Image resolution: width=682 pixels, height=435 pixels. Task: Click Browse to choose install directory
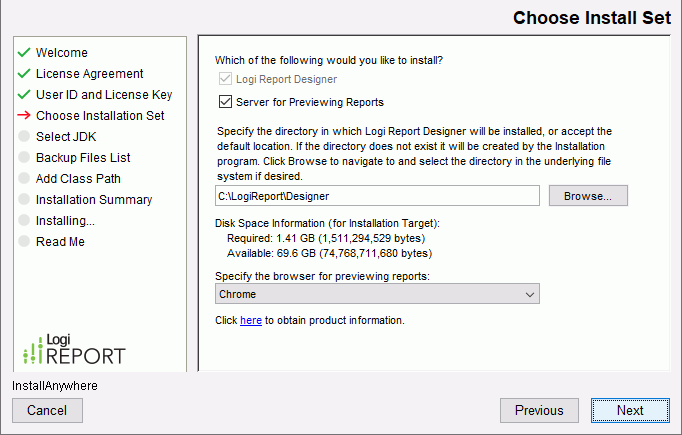(x=588, y=196)
